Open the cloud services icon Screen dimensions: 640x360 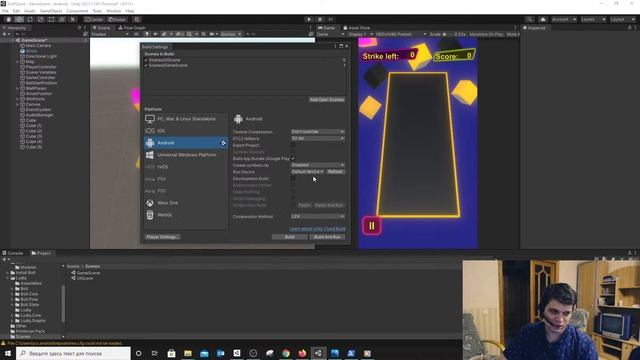[543, 19]
